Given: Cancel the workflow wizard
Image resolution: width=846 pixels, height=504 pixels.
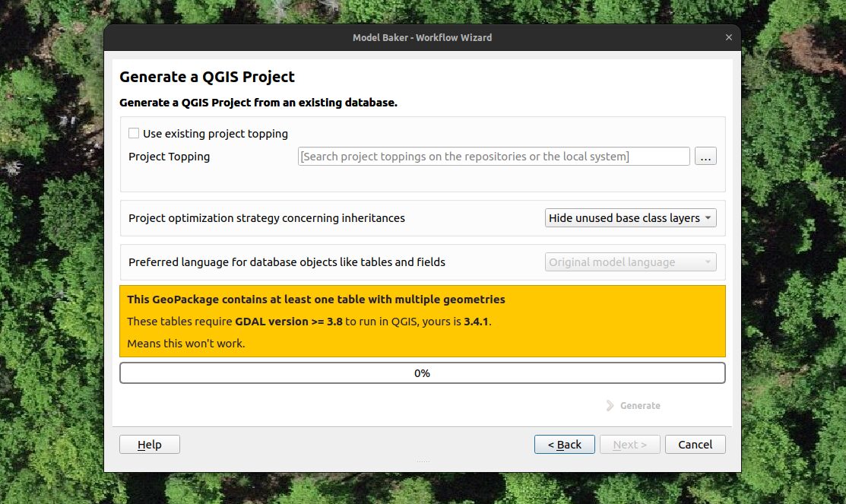Looking at the screenshot, I should click(695, 445).
